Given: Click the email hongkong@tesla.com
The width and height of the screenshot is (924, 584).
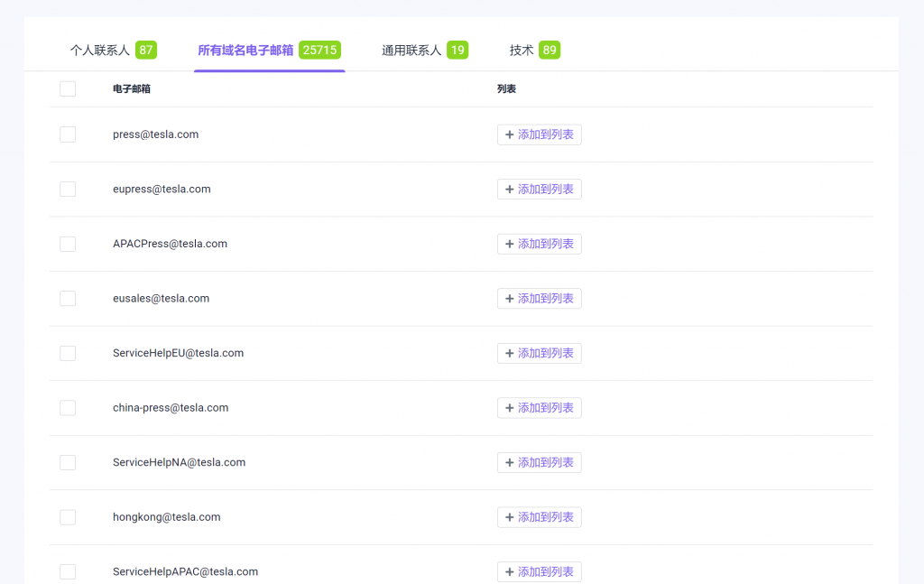Looking at the screenshot, I should coord(166,517).
